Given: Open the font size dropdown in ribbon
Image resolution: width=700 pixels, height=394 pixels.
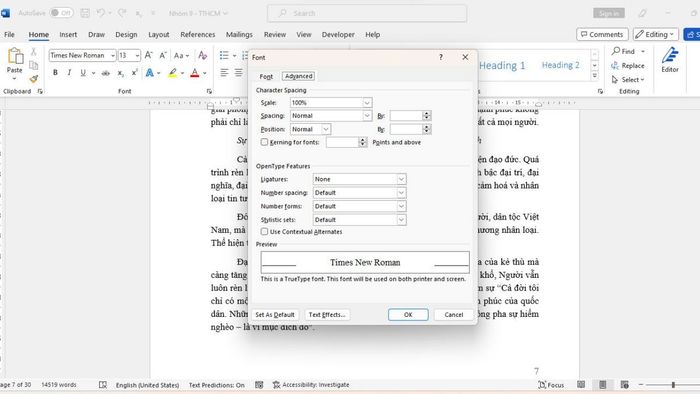Looking at the screenshot, I should [137, 55].
